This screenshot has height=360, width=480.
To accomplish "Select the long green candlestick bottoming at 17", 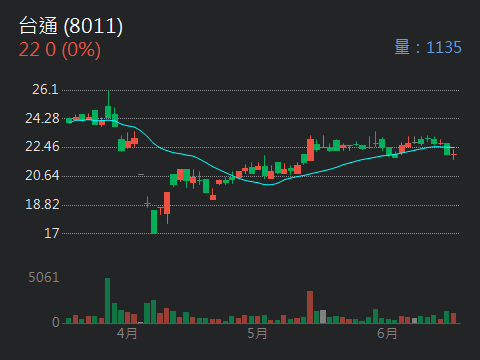I will click(154, 222).
